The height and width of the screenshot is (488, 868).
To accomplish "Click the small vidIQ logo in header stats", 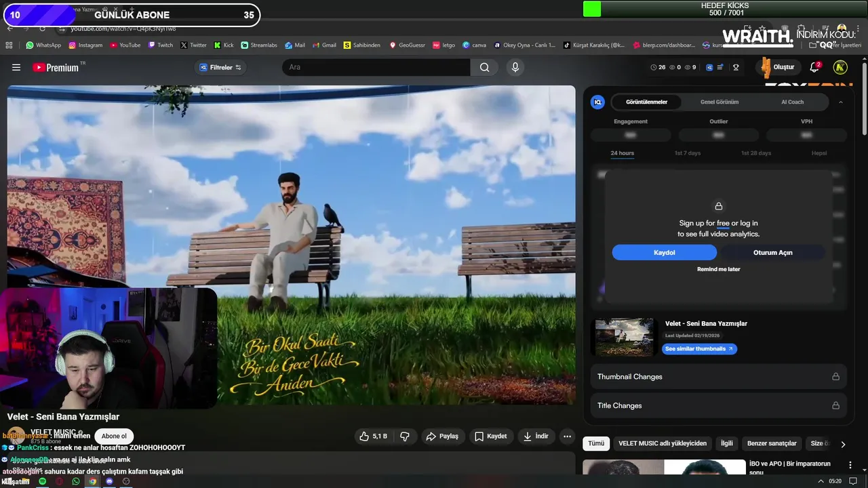I will pyautogui.click(x=709, y=67).
